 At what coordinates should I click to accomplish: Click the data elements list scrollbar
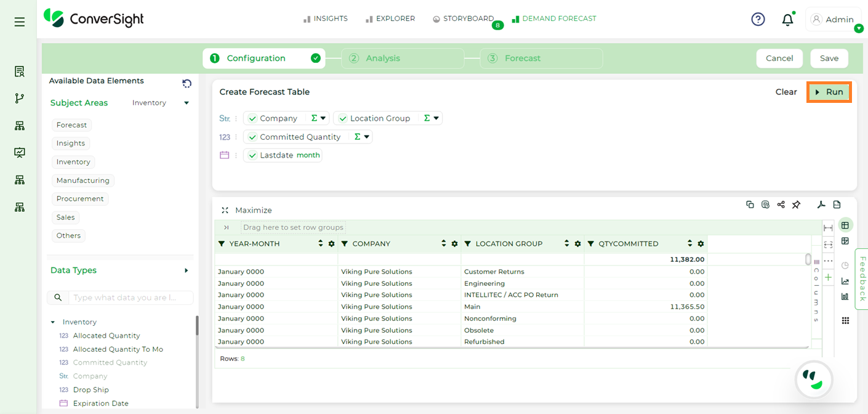point(197,325)
